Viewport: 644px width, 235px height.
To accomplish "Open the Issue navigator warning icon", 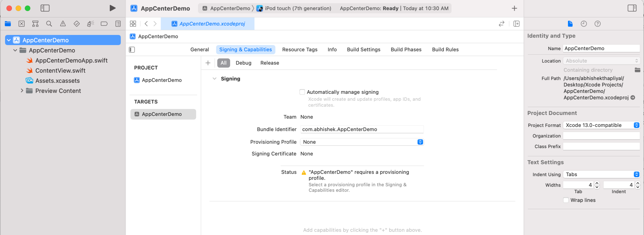I will pos(63,24).
